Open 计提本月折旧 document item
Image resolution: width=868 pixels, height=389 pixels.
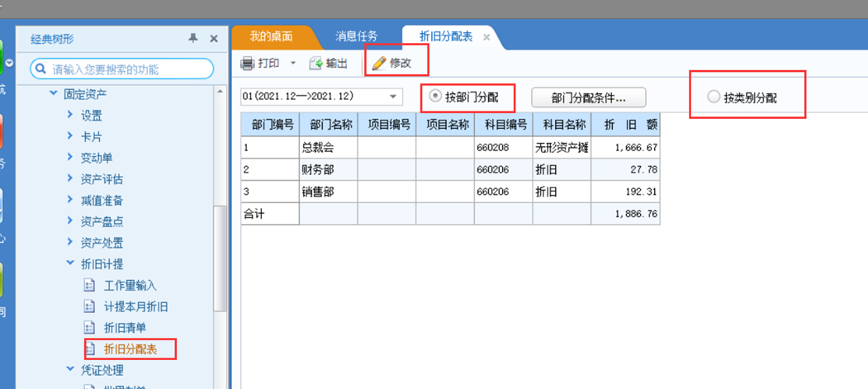135,307
